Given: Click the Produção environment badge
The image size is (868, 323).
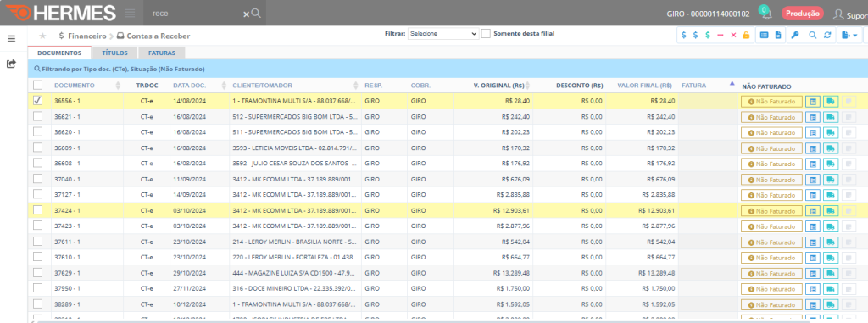Looking at the screenshot, I should click(x=803, y=14).
